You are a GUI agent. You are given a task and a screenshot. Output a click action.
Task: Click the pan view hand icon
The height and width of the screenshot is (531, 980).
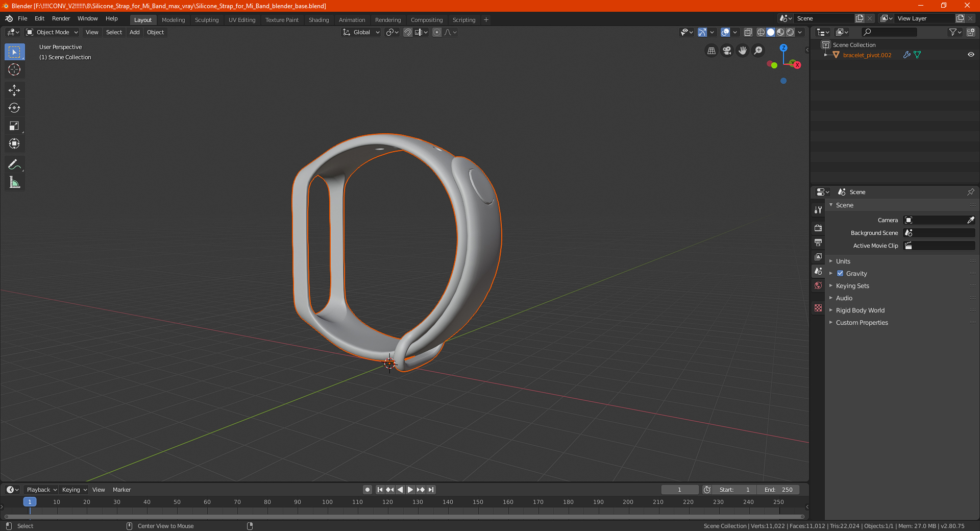pyautogui.click(x=743, y=51)
